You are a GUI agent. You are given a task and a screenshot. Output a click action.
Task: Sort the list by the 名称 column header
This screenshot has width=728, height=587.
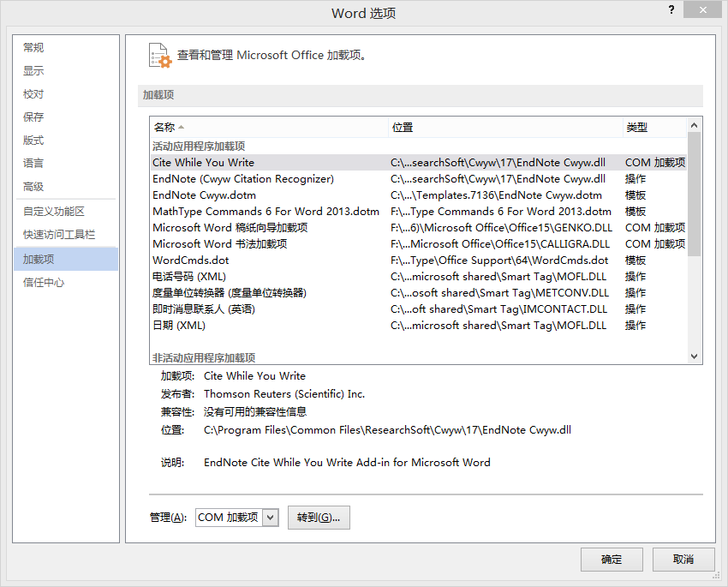pyautogui.click(x=269, y=127)
